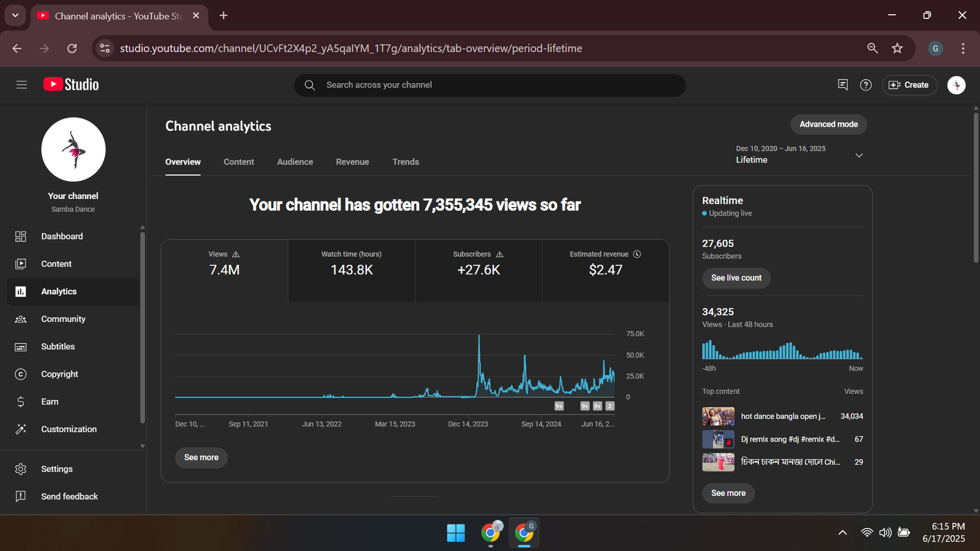Screen dimensions: 980x551
Task: Click the search magnifier icon
Action: (x=310, y=85)
